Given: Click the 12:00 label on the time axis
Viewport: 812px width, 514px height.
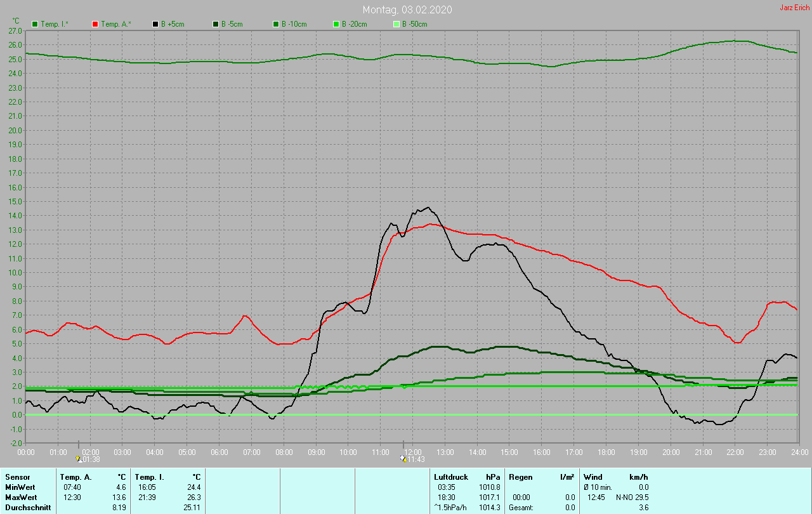Looking at the screenshot, I should point(413,452).
